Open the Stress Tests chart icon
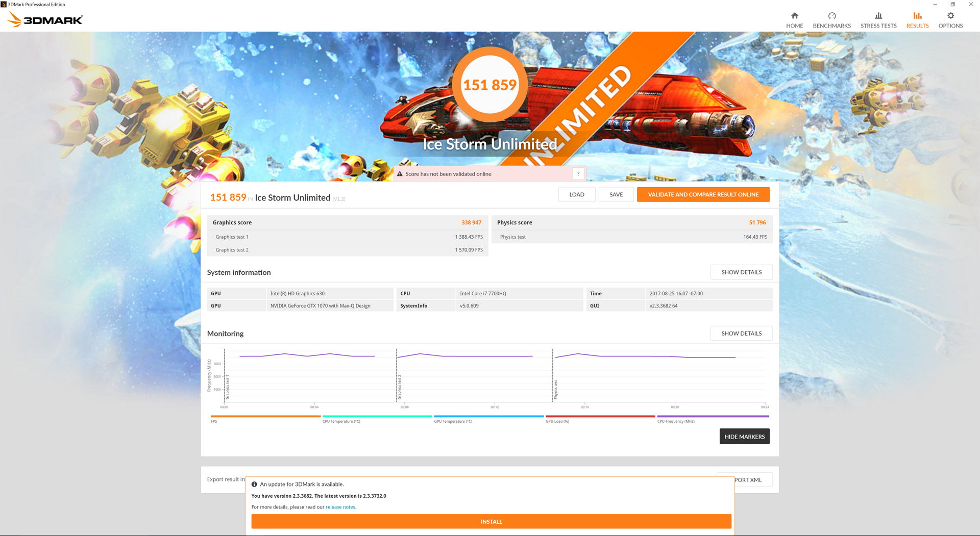980x536 pixels. 878,16
